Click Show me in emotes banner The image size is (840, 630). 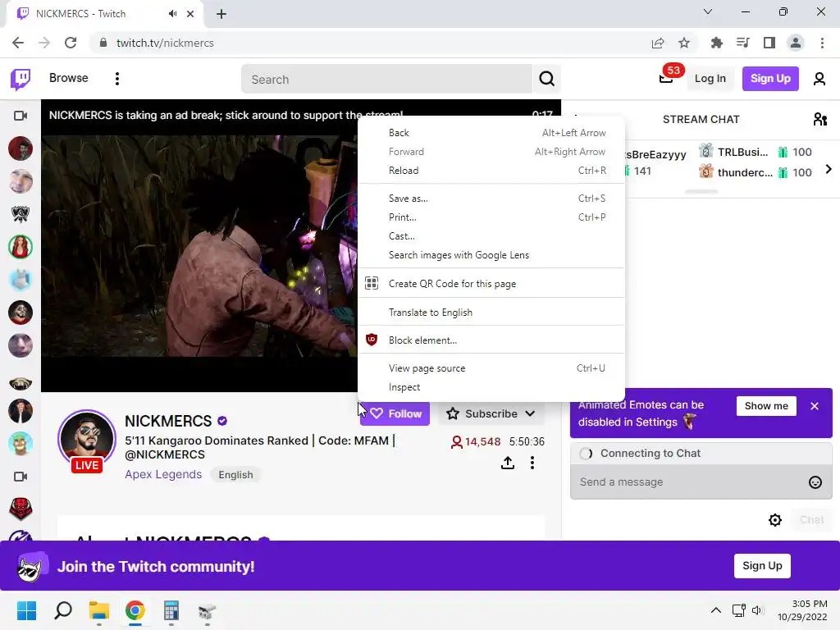tap(766, 406)
